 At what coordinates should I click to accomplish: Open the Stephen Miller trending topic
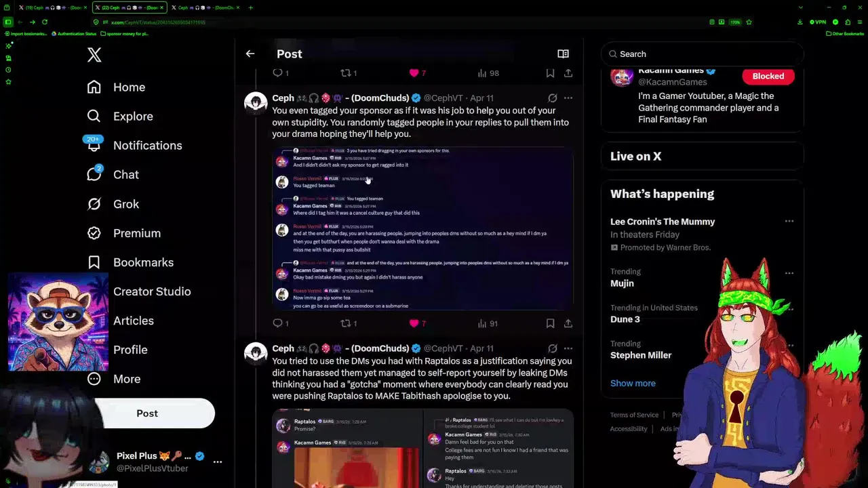641,355
